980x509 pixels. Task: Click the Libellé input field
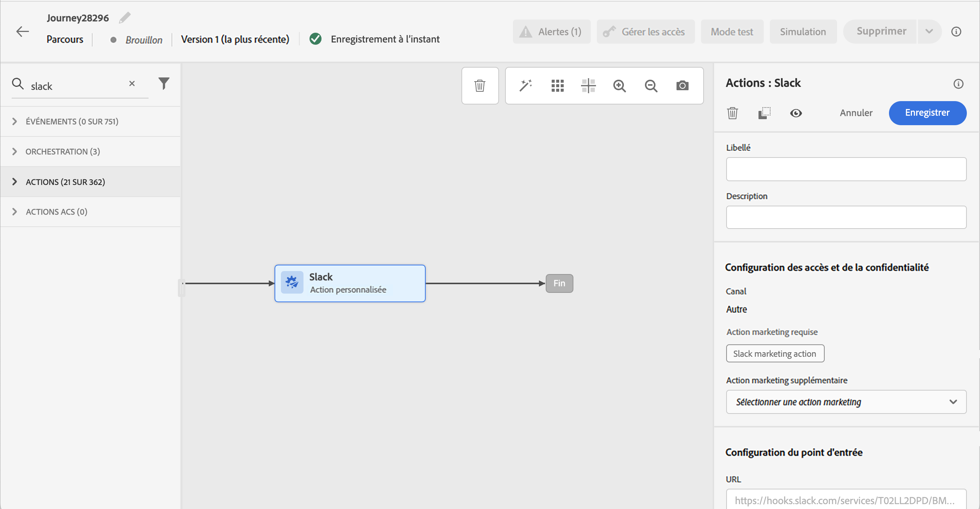click(x=846, y=169)
